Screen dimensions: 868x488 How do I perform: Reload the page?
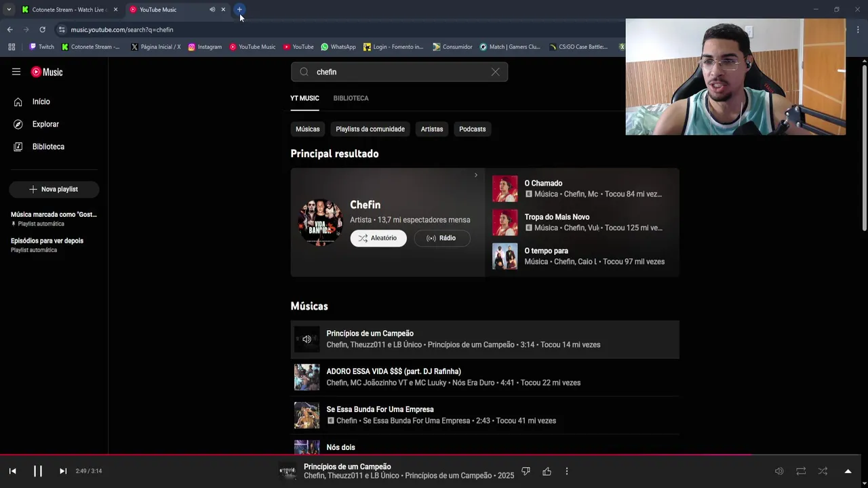(42, 30)
